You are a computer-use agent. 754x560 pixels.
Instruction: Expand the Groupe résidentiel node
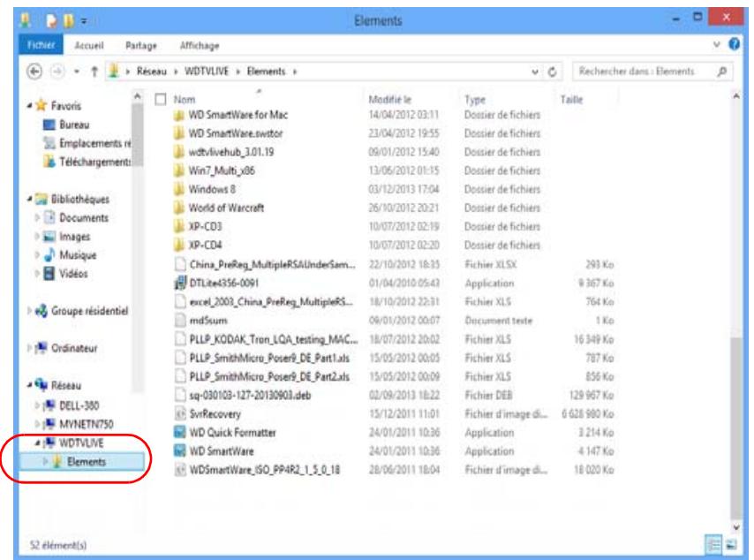pos(29,311)
